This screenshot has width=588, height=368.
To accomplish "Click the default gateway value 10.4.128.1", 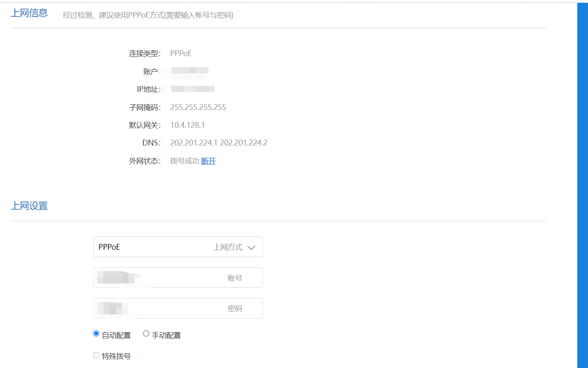I will (187, 125).
